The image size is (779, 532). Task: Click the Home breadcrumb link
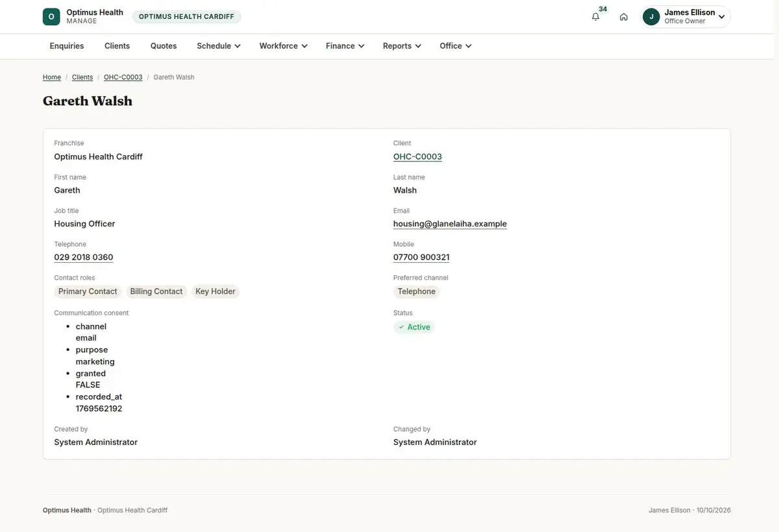(x=52, y=77)
